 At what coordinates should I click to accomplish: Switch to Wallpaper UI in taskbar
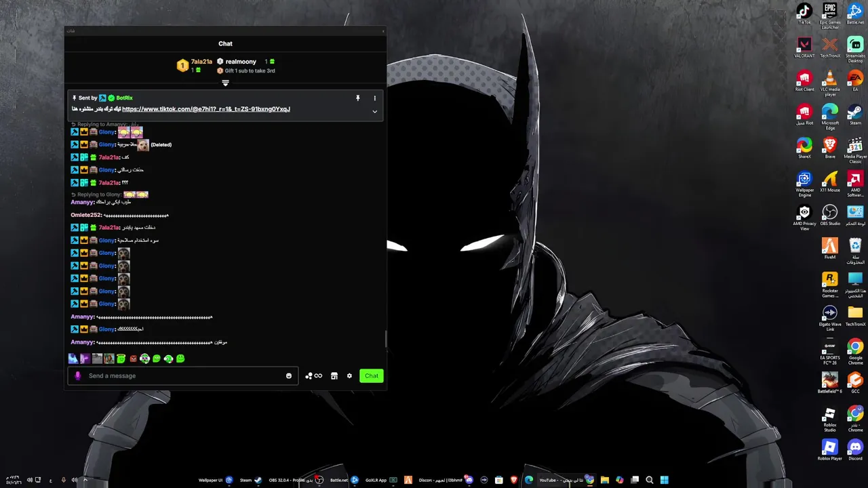point(216,480)
